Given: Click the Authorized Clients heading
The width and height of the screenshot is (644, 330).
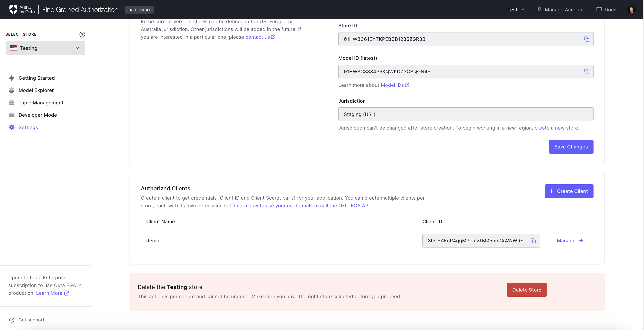Looking at the screenshot, I should pos(165,188).
